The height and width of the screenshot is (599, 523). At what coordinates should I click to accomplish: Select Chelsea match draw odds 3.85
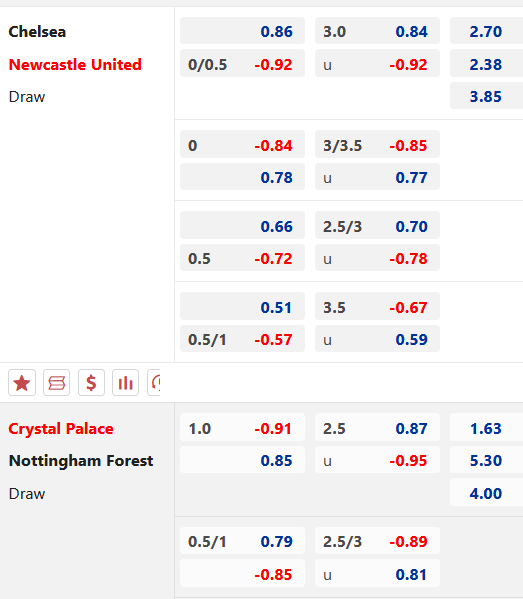[486, 96]
